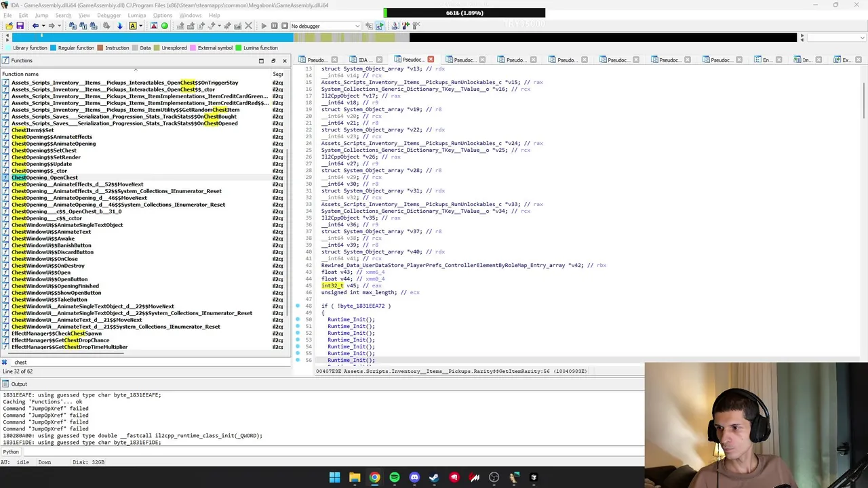Open File Explorer from the taskbar
868x488 pixels.
pyautogui.click(x=355, y=477)
